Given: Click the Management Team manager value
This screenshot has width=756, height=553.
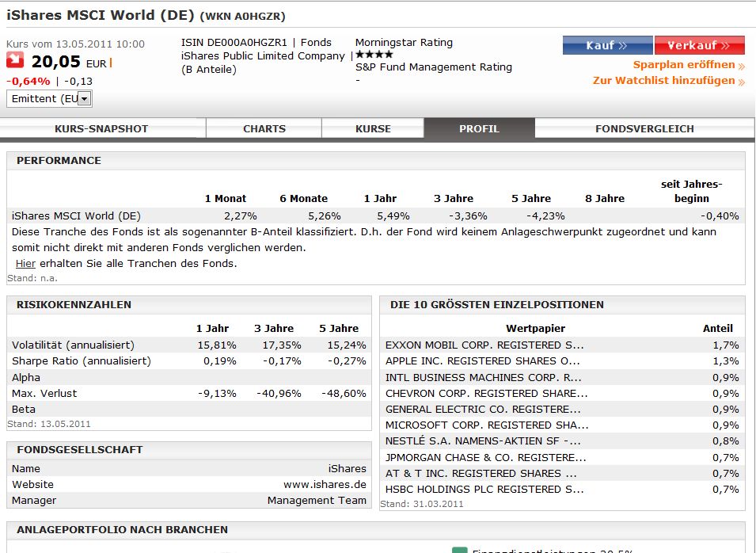Looking at the screenshot, I should [317, 501].
